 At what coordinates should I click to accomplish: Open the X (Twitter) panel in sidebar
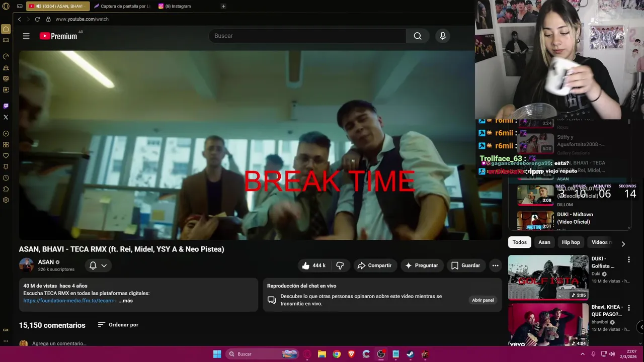(6, 117)
